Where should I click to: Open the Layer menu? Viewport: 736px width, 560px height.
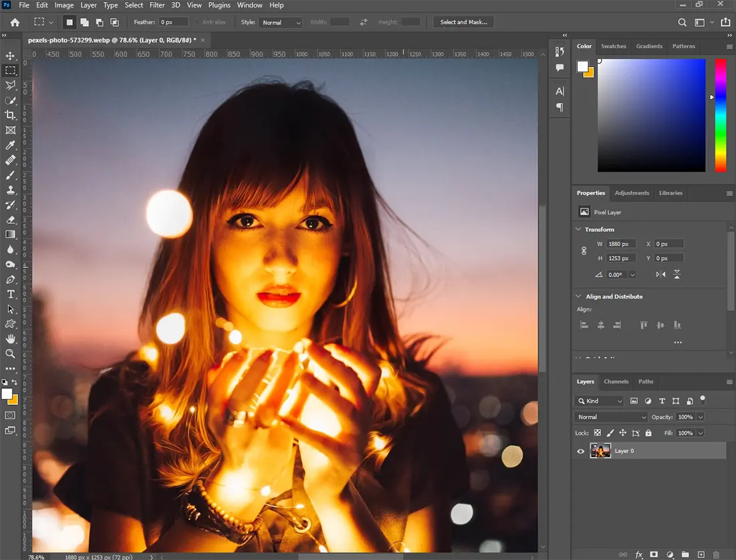tap(88, 5)
